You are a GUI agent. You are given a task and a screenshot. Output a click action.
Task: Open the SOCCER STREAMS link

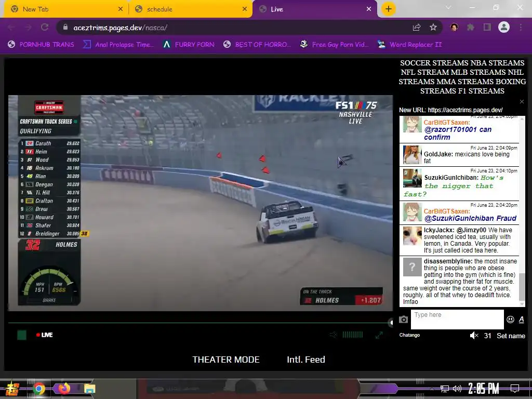(x=434, y=63)
